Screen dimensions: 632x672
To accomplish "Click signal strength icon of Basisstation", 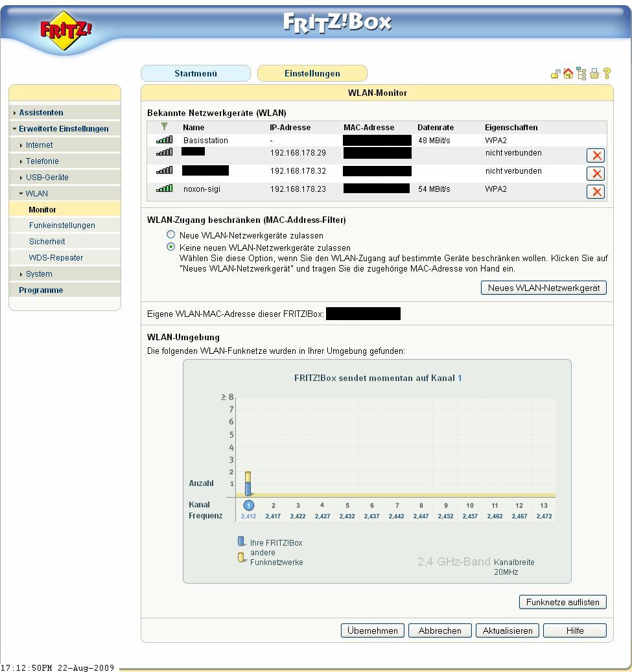I will (164, 140).
